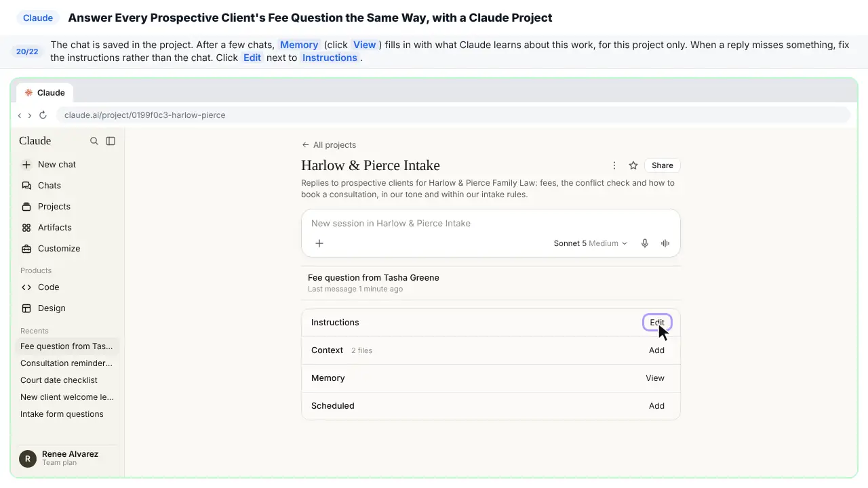
Task: Collapse sidebar with the panel icon
Action: [x=111, y=141]
